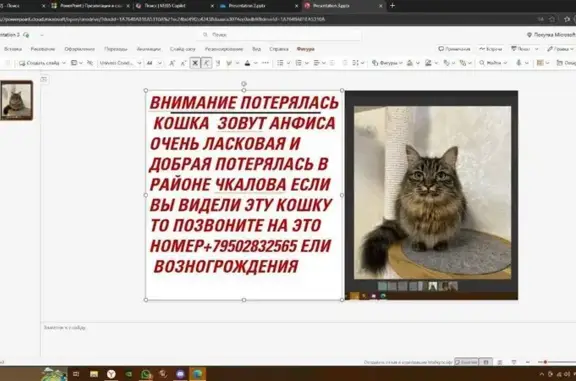Click the font color icon
Viewport: 576px width, 381px height.
(x=248, y=63)
